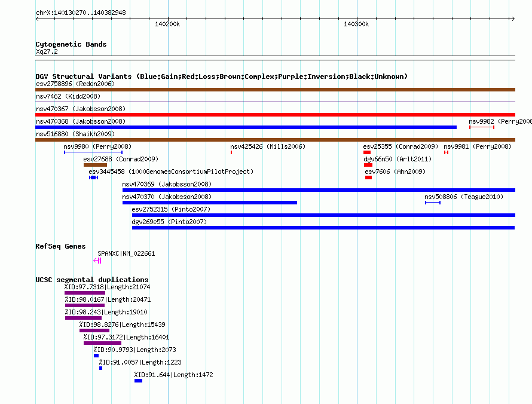Open the esv2758896 (Redon2006) label
The height and width of the screenshot is (404, 532).
(75, 84)
